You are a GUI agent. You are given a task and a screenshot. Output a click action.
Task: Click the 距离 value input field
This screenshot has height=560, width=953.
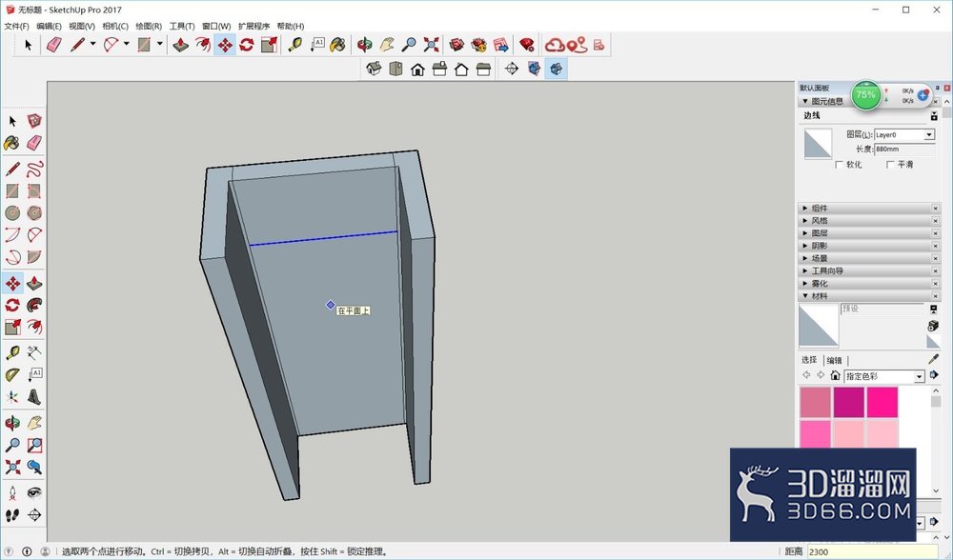(872, 552)
